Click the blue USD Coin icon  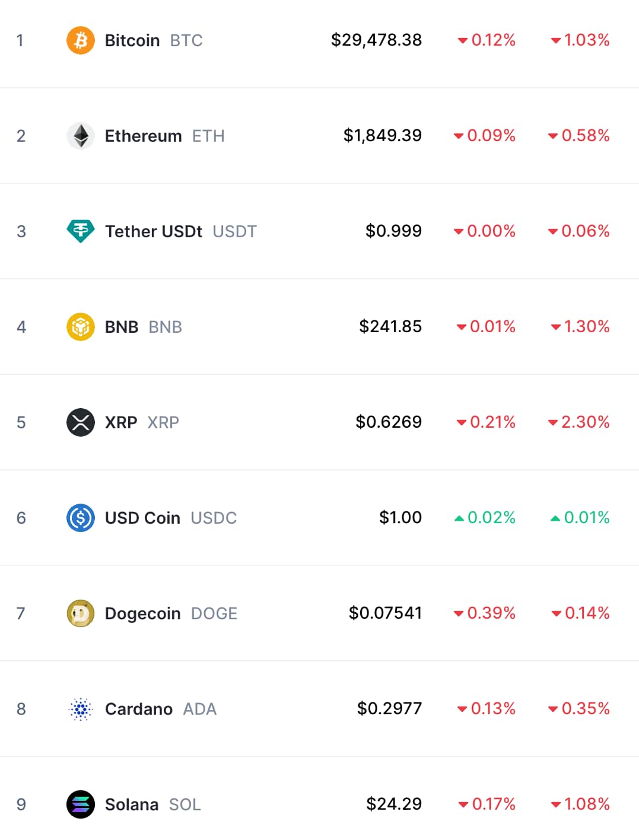[x=81, y=518]
